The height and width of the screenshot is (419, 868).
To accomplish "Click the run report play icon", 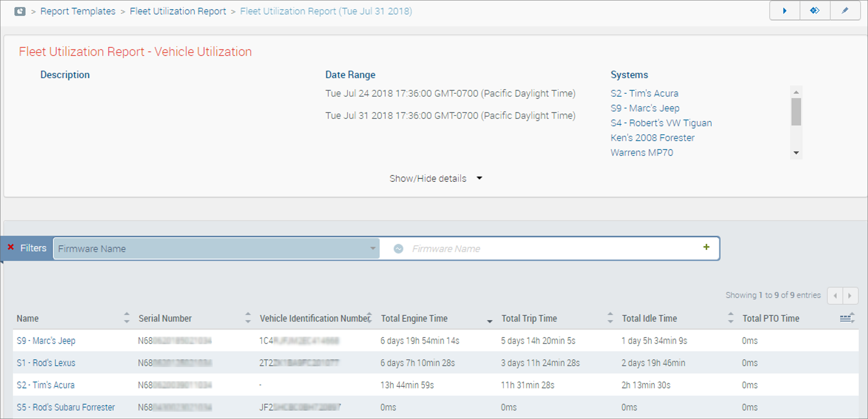I will click(785, 11).
